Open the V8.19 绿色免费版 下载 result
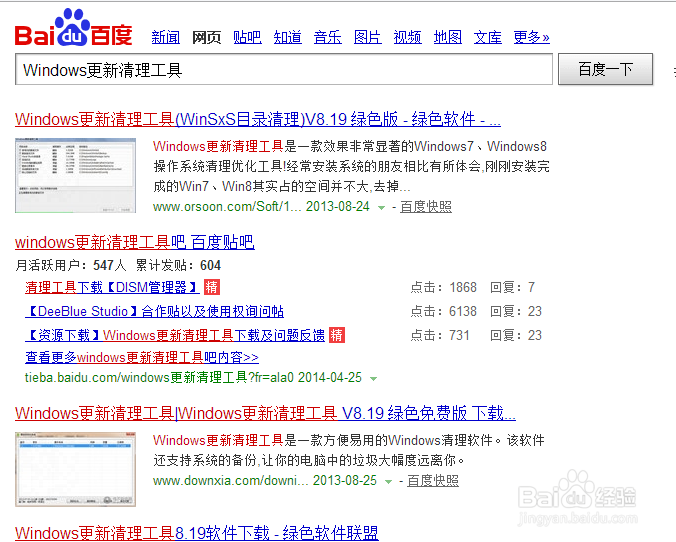The height and width of the screenshot is (542, 676). 265,413
